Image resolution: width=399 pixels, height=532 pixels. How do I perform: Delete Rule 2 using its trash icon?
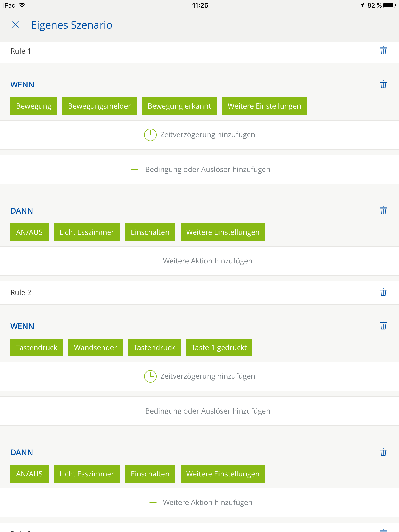tap(383, 292)
